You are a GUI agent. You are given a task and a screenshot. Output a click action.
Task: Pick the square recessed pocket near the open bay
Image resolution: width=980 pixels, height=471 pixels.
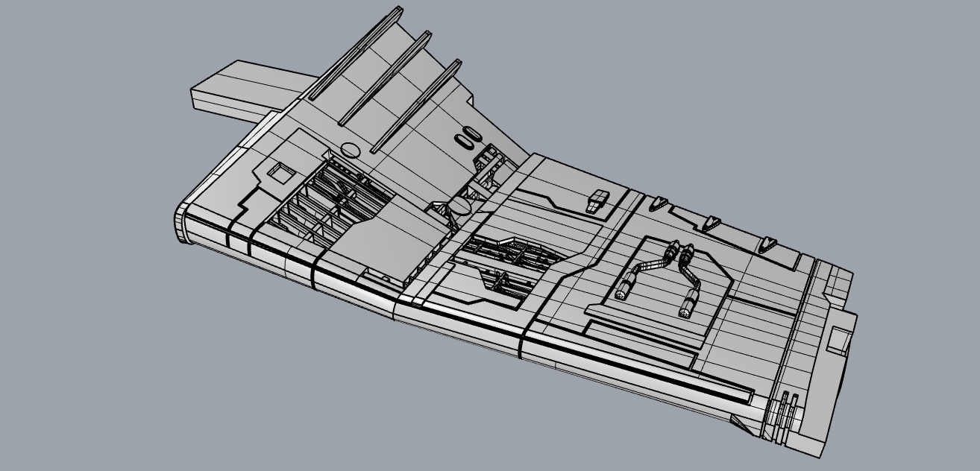point(283,172)
